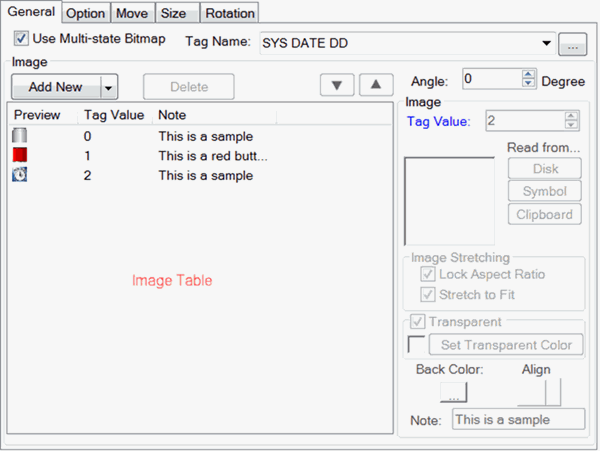Switch to the Option tab
Viewport: 600px width, 451px height.
click(x=86, y=13)
